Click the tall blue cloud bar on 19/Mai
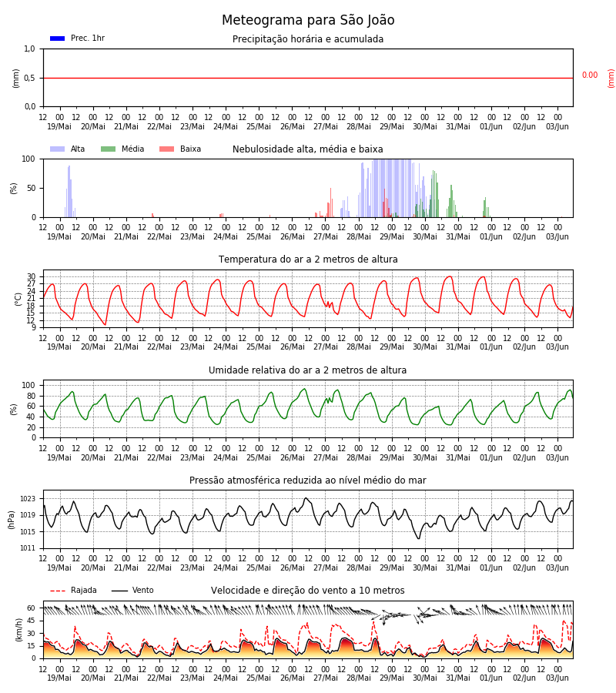 69,192
